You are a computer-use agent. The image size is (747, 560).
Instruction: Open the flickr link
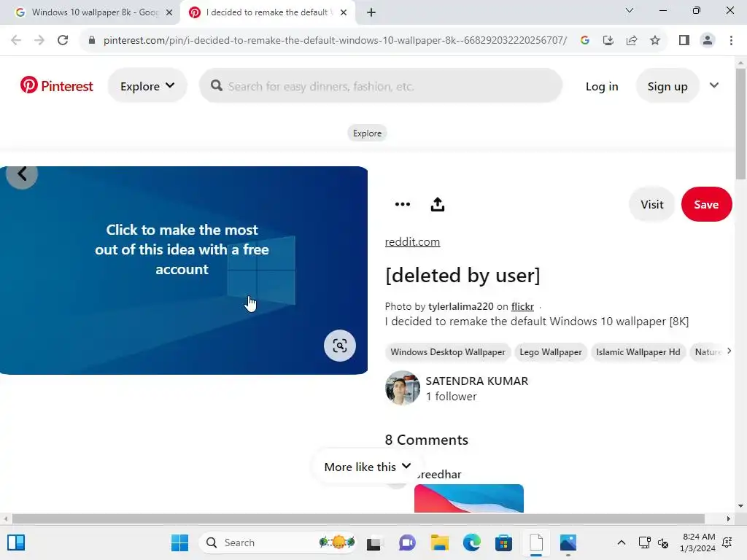coord(522,306)
